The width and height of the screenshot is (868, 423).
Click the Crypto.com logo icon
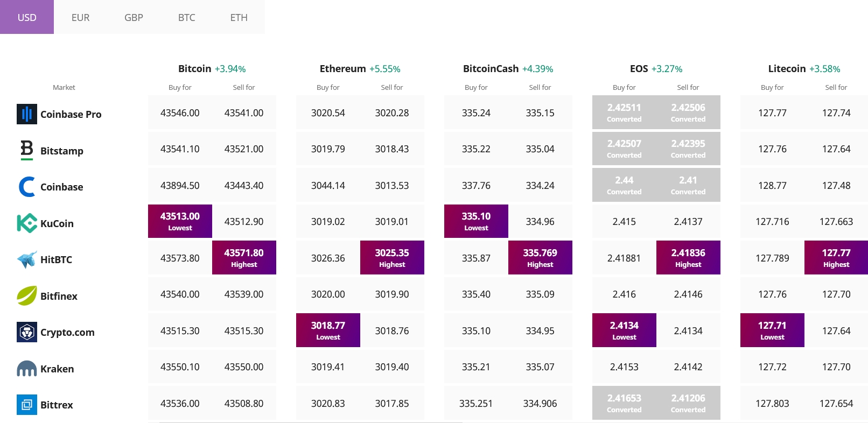click(x=27, y=332)
